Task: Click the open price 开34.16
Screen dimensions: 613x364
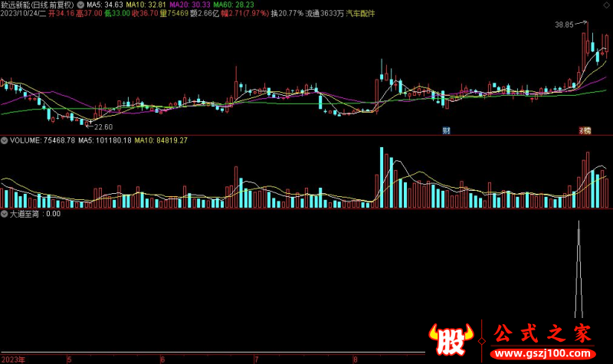Action: point(61,13)
